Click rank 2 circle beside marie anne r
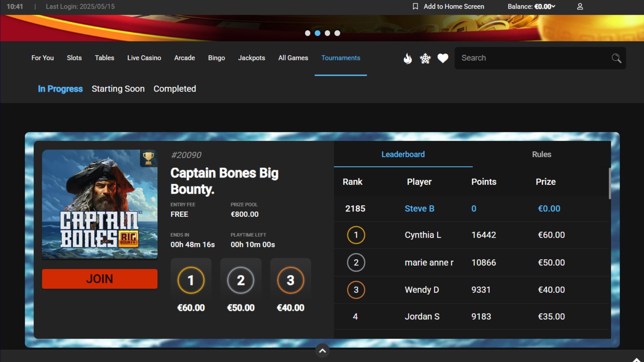Viewport: 644px width, 362px height. (x=356, y=262)
